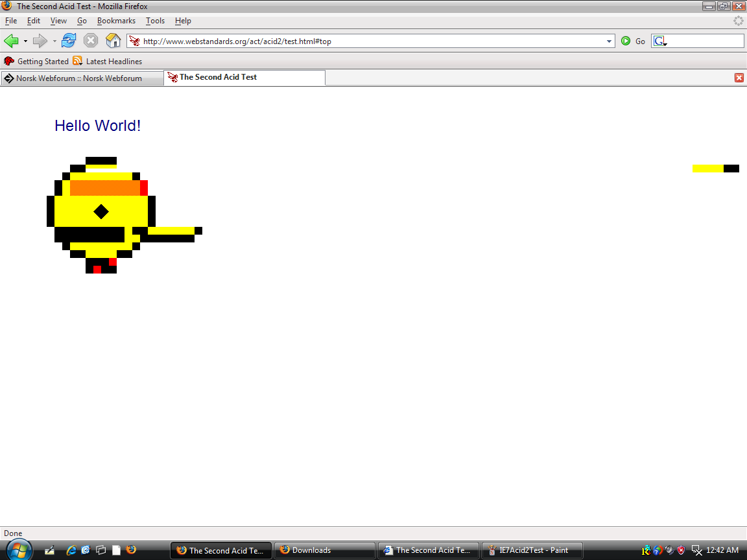Launch the pen input panel quick-launch icon

pyautogui.click(x=49, y=550)
